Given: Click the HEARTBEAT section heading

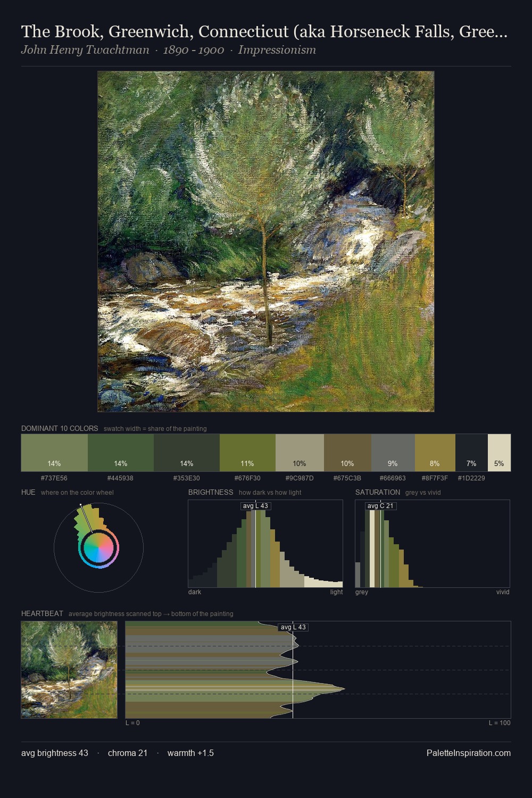Looking at the screenshot, I should tap(42, 613).
